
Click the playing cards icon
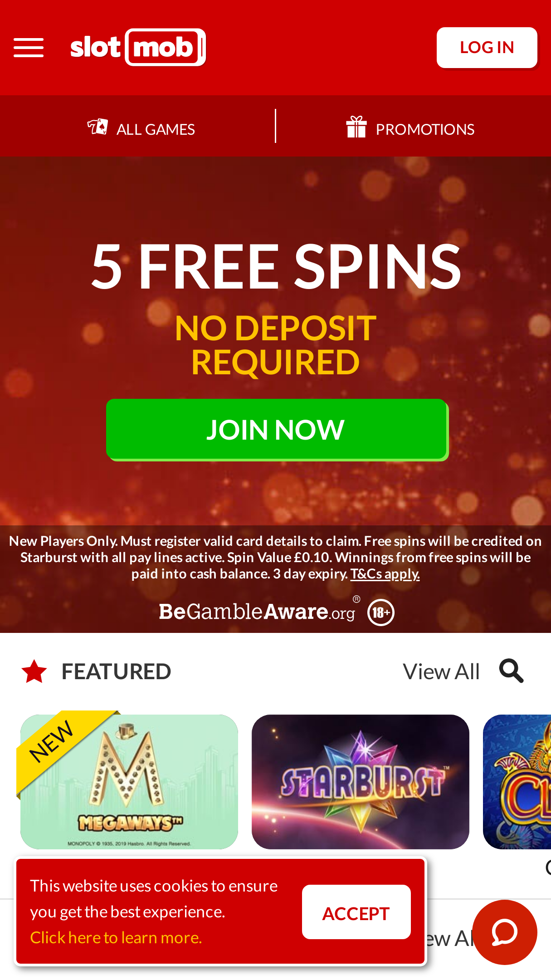(x=98, y=127)
